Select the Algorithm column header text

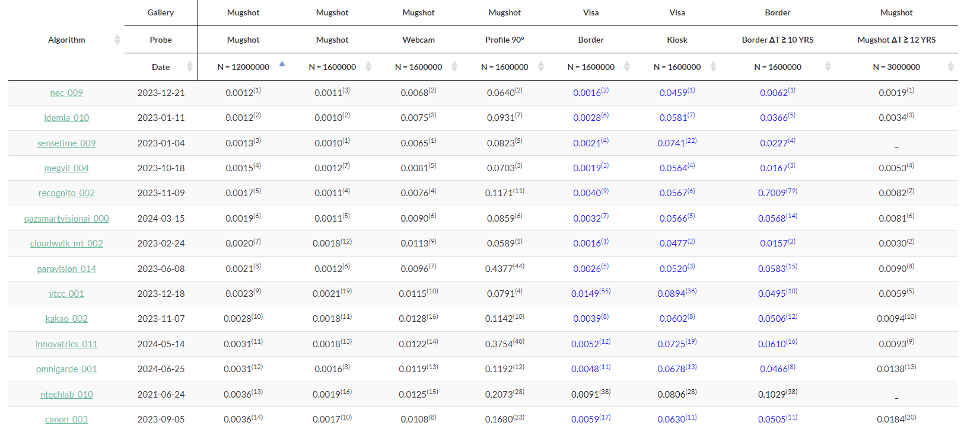click(x=66, y=40)
